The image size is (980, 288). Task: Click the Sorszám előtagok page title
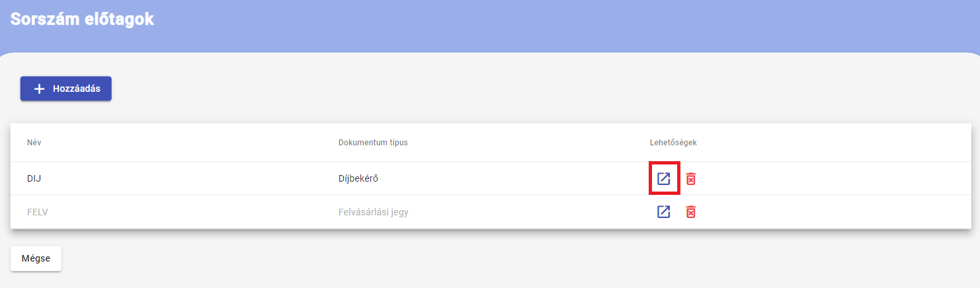82,18
